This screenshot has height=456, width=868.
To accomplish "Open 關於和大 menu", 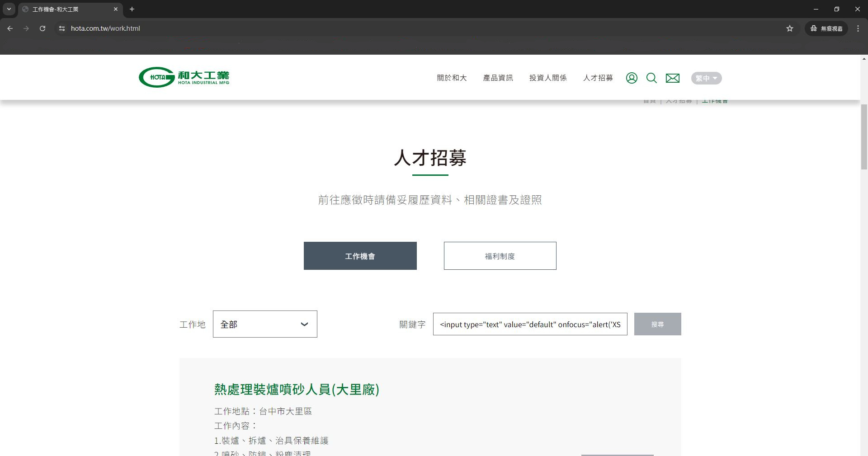I will pos(452,78).
